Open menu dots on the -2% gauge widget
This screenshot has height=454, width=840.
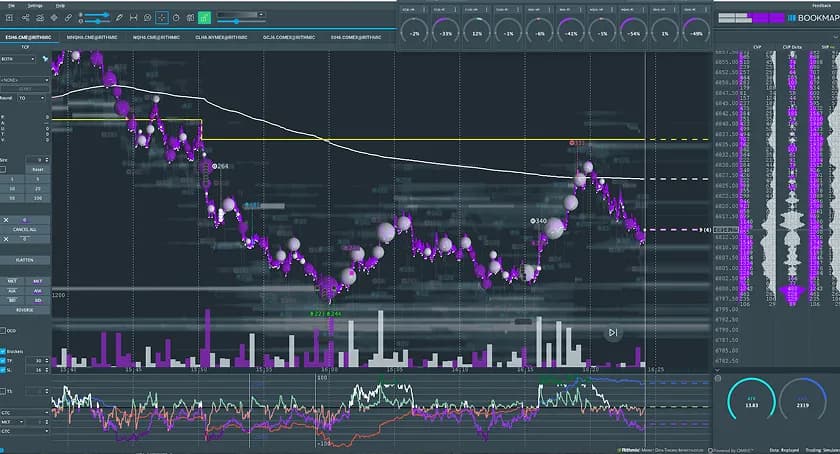[x=425, y=9]
